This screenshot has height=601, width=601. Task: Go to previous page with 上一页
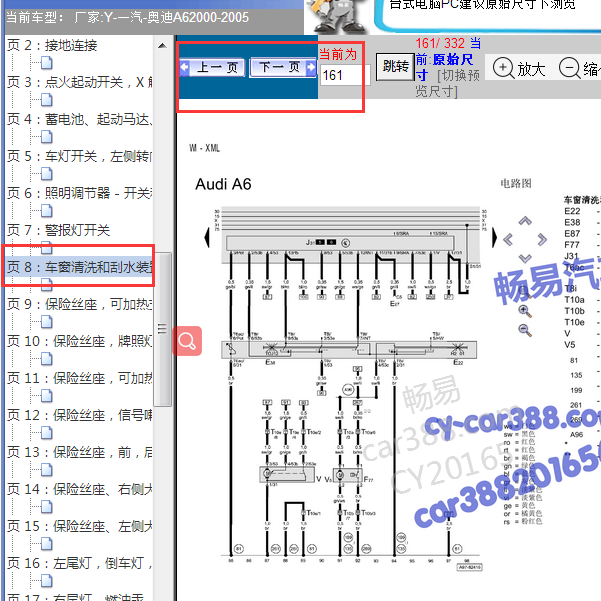(x=212, y=67)
